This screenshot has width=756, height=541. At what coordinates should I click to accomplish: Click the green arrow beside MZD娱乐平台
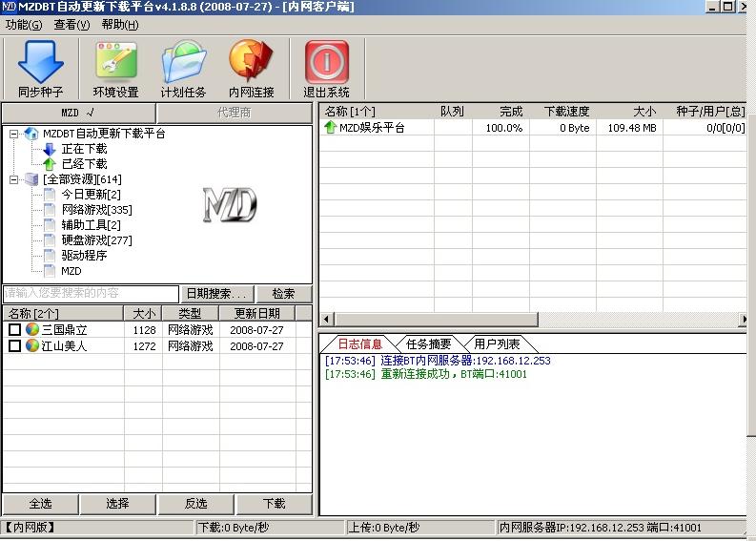(330, 127)
